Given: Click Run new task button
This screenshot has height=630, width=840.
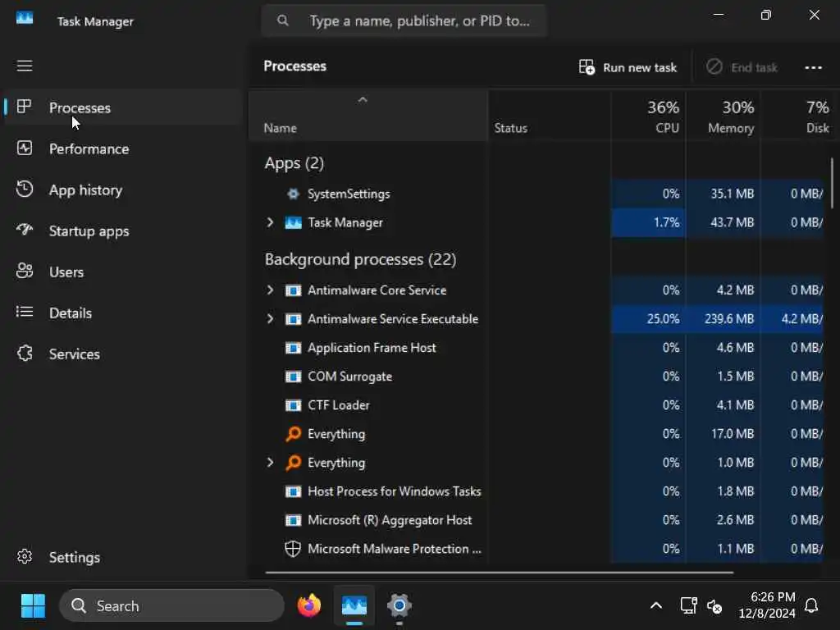Looking at the screenshot, I should pyautogui.click(x=628, y=67).
